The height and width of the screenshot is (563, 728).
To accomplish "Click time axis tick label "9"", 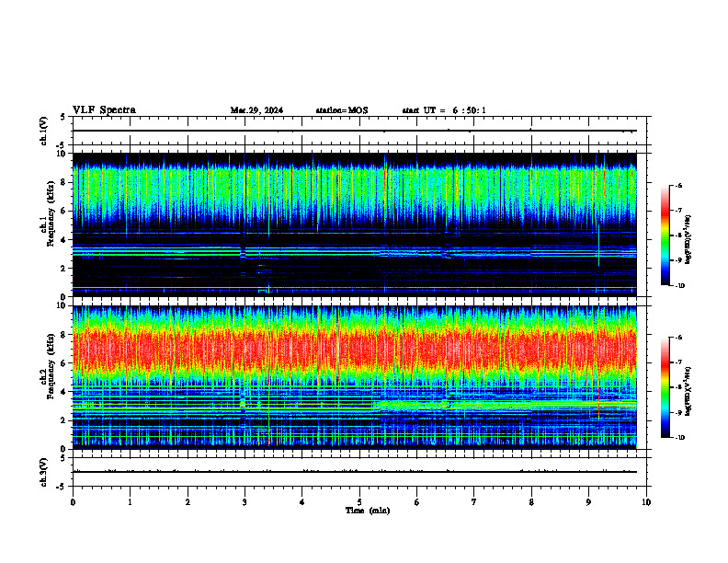I will tap(588, 502).
